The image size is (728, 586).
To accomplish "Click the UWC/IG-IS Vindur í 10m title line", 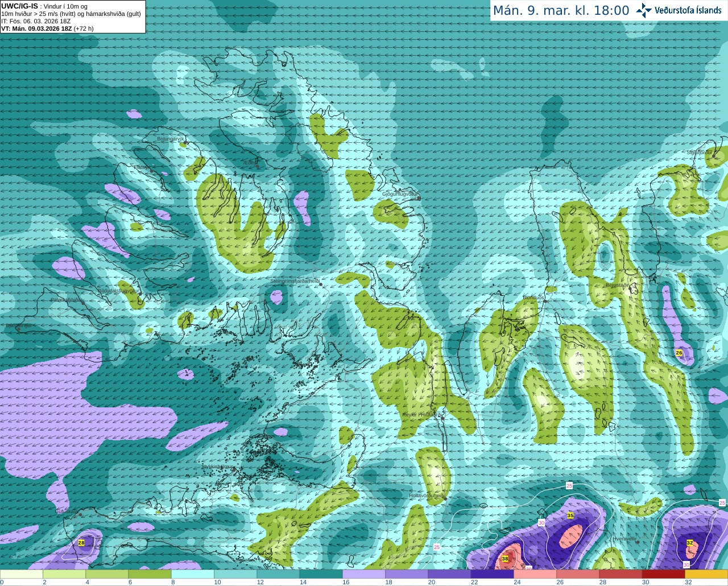I will [44, 6].
